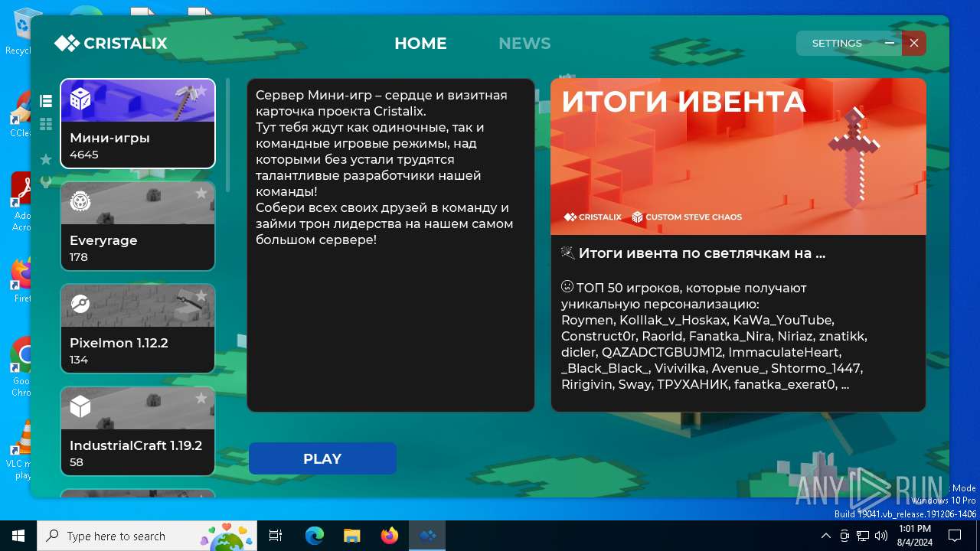Favorite IndustrialCraft 1.19.2 with its star
The image size is (980, 551).
(x=201, y=399)
